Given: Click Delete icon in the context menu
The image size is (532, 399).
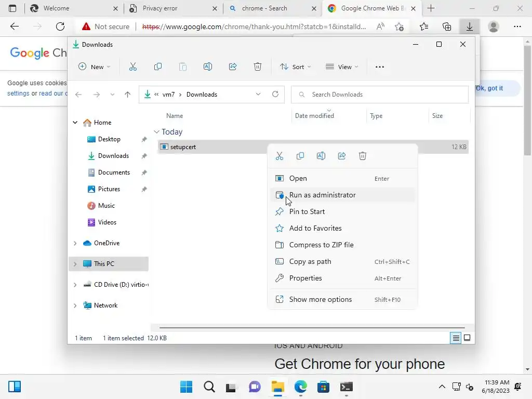Looking at the screenshot, I should coord(362,156).
